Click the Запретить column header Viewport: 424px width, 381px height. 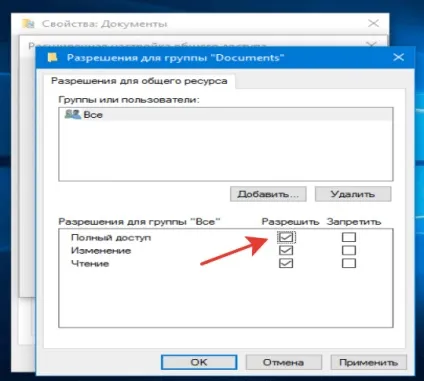point(354,222)
